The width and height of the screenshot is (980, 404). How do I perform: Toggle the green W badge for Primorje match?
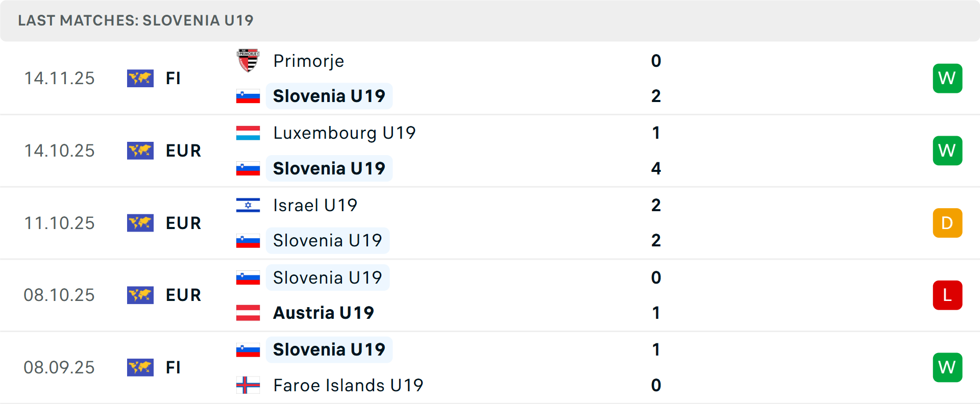947,78
